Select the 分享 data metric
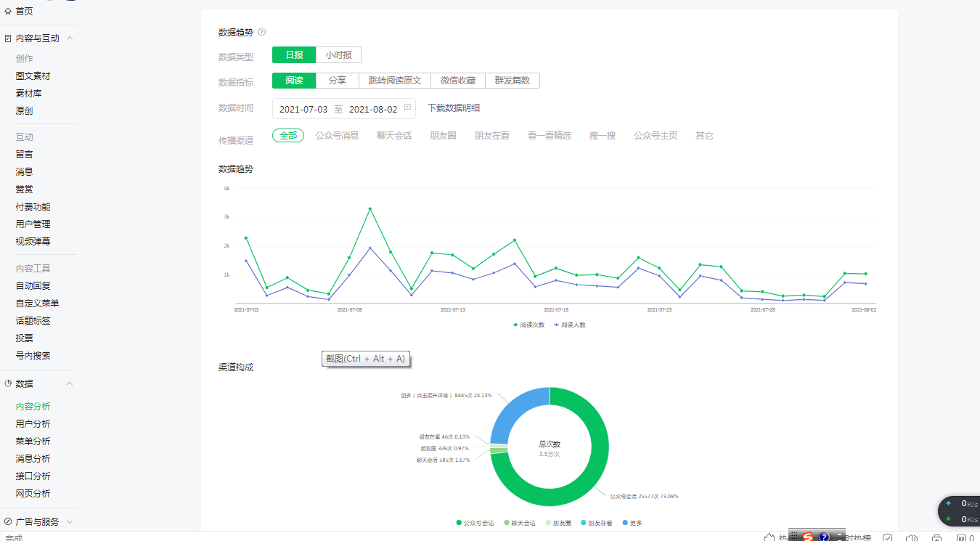The height and width of the screenshot is (541, 980). pyautogui.click(x=337, y=81)
